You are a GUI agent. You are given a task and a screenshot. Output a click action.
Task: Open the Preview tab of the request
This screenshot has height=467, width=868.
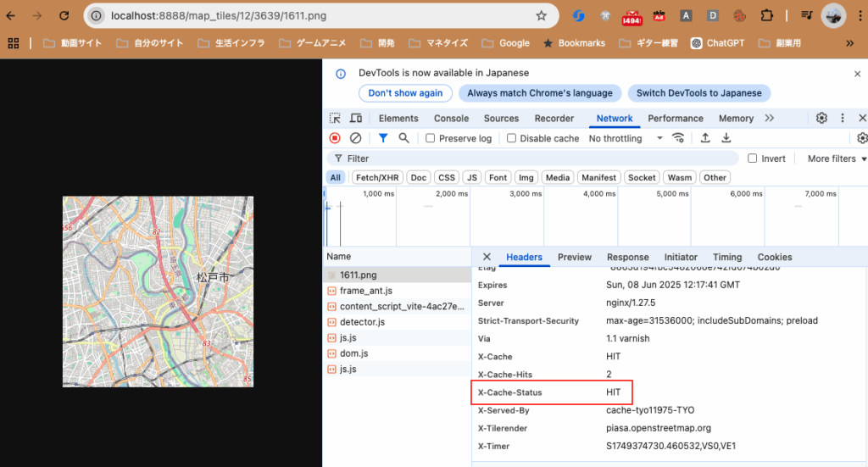(x=575, y=257)
